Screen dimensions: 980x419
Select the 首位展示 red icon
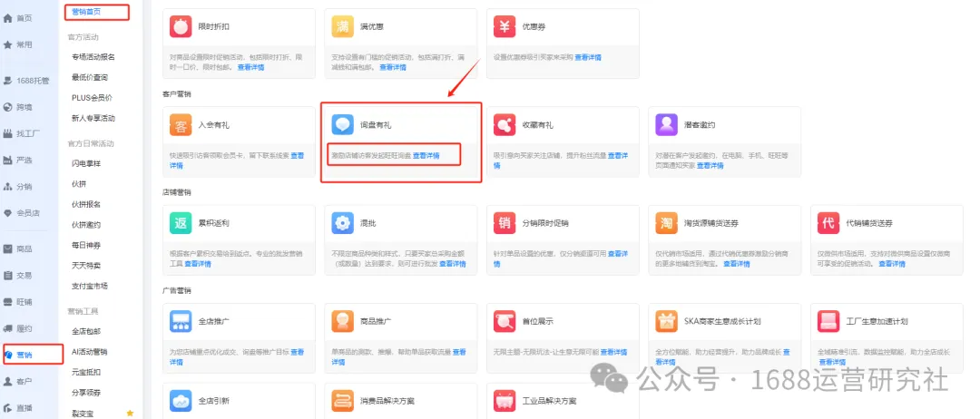(505, 321)
